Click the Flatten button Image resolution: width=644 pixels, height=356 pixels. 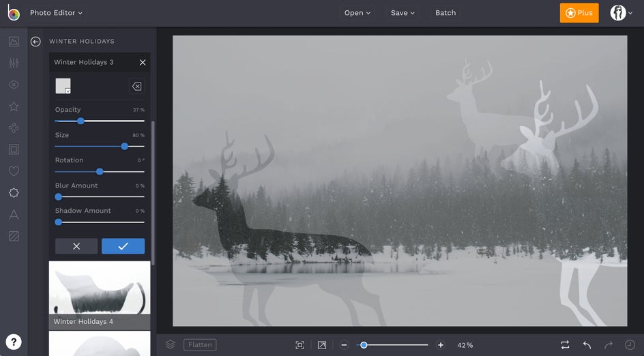[200, 345]
